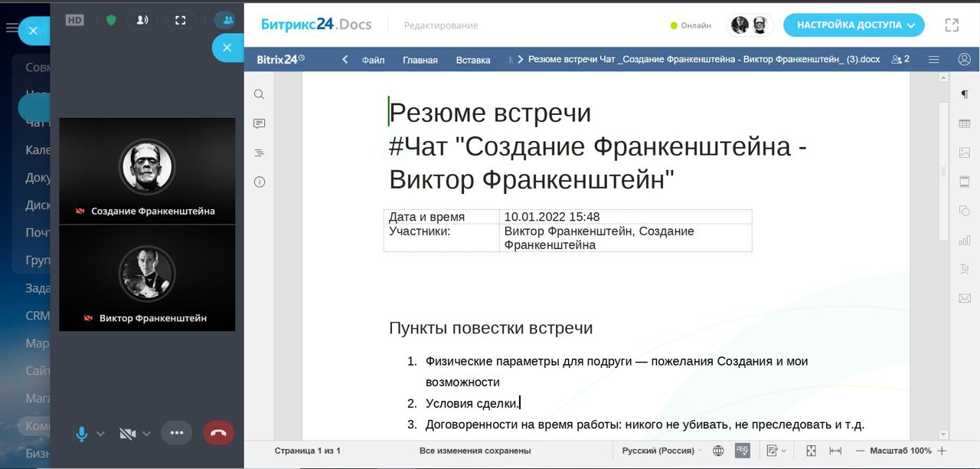This screenshot has height=469, width=980.
Task: Open image settings in right sidebar
Action: click(964, 153)
